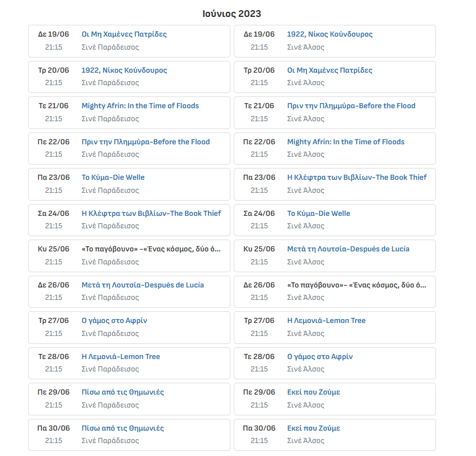Open 'Ο γάμος στο Αφρίν' on Τρ 27/06
Screen dimensions: 476x456
(114, 321)
